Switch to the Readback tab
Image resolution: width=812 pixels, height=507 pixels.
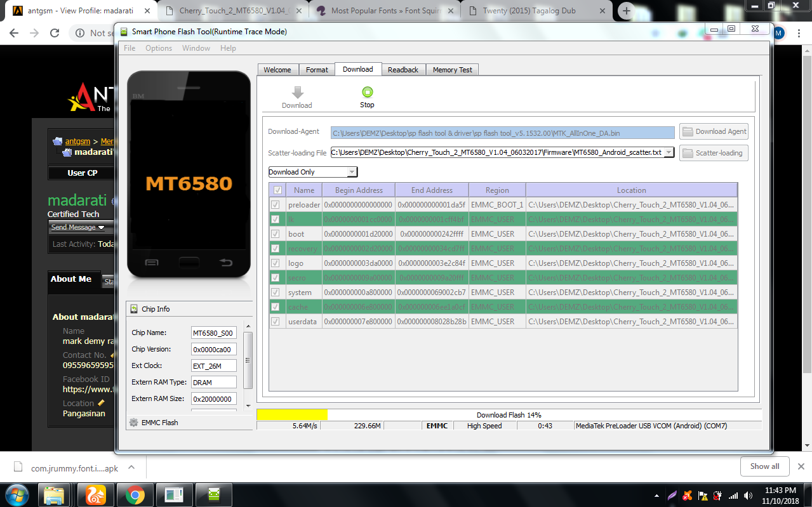[403, 70]
